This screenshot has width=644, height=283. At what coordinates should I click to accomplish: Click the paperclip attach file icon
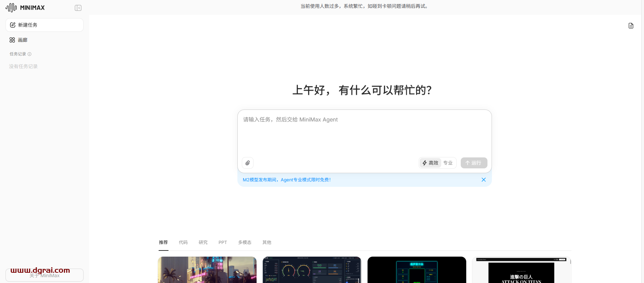pos(248,163)
